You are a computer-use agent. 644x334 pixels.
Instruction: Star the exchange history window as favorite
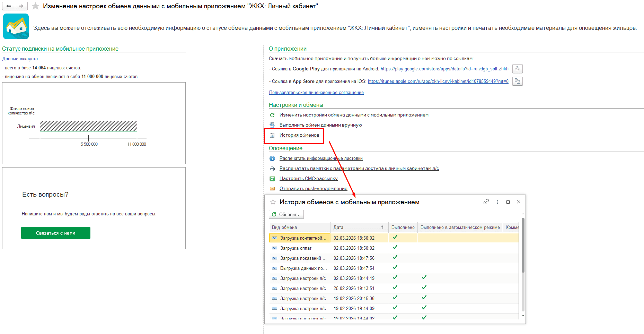[x=273, y=202]
